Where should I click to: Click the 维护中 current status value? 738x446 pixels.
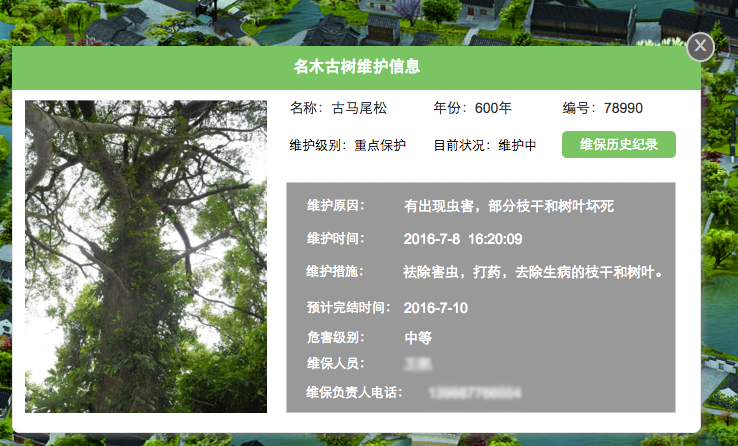point(517,146)
